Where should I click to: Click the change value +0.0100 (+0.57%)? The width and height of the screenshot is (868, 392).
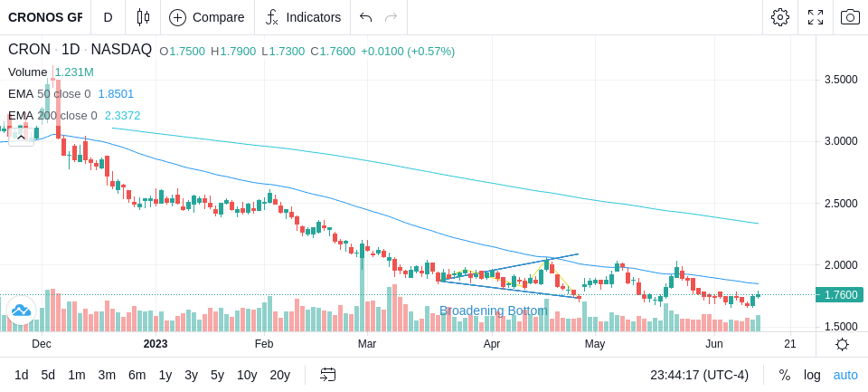tap(408, 52)
